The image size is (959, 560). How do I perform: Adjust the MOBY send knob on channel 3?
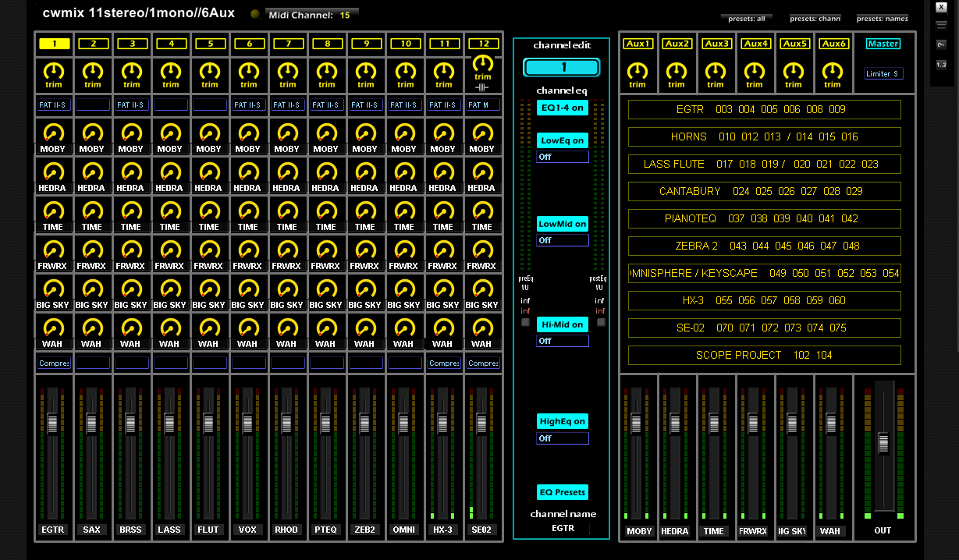[131, 133]
